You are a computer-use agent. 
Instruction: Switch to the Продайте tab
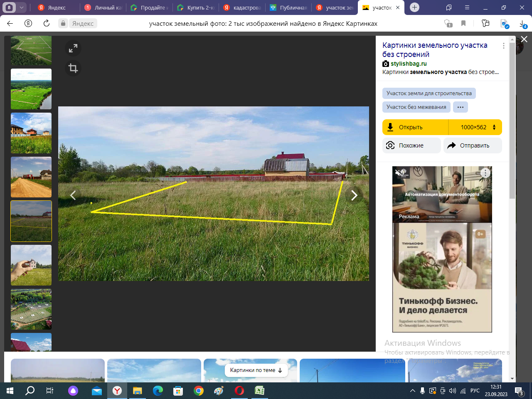(149, 7)
